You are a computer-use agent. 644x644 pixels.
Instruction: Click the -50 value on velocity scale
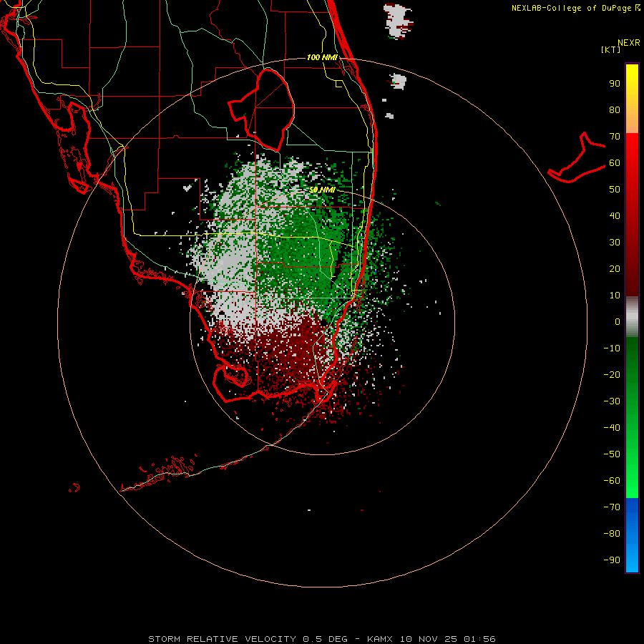[612, 454]
